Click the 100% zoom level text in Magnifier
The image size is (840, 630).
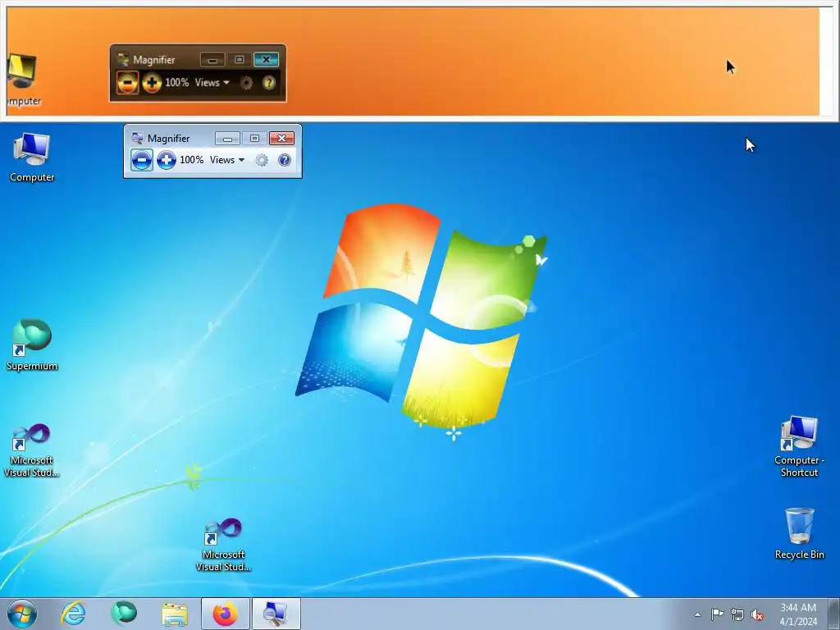click(x=191, y=160)
